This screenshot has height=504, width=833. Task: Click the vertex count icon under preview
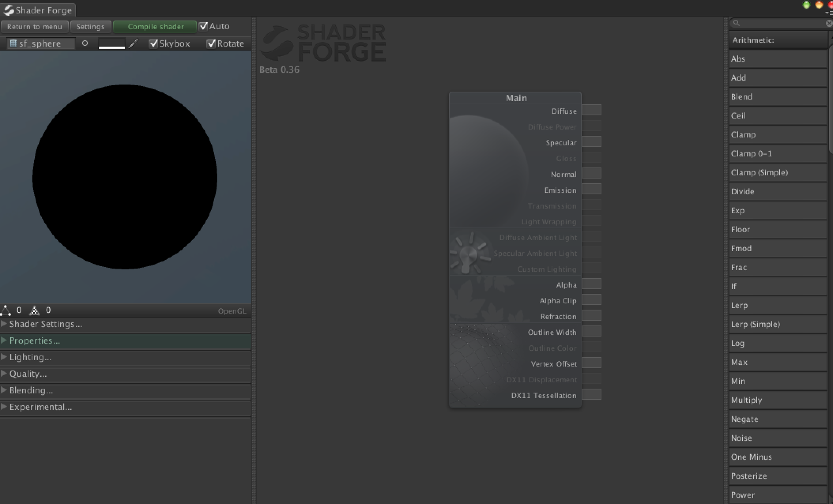click(6, 310)
